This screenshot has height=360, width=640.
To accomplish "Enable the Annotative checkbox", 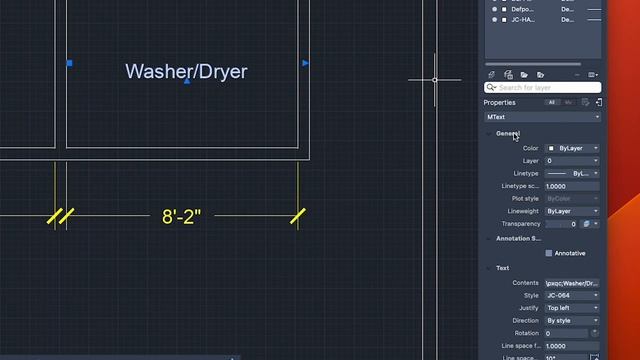I will click(549, 253).
